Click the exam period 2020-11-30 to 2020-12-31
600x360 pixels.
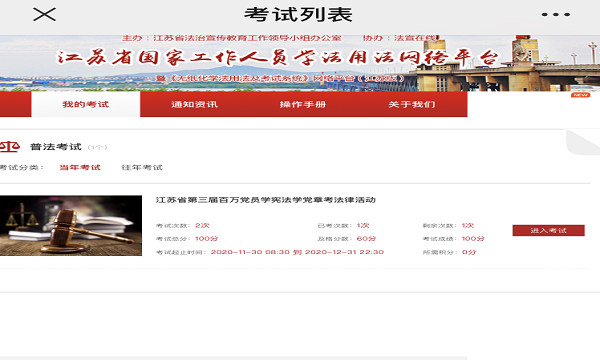coord(297,252)
